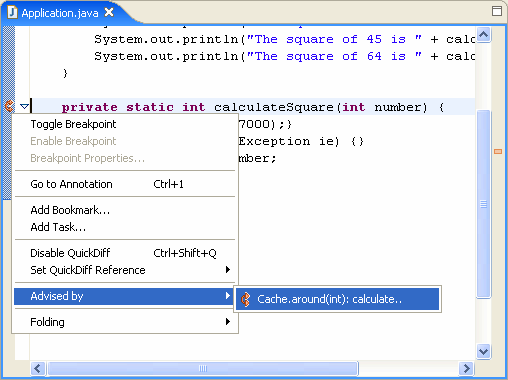
Task: Click the 'private' keyword in the method declaration
Action: click(x=90, y=107)
